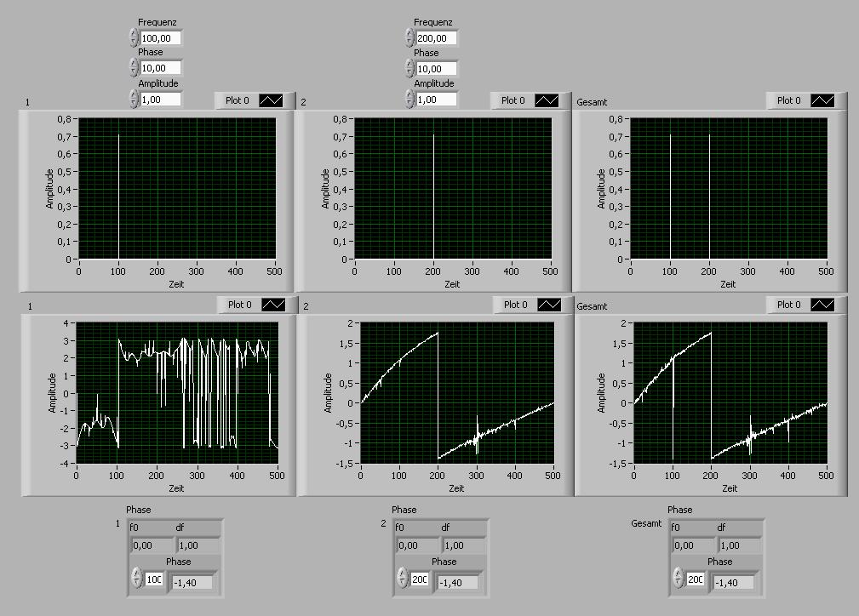
Task: Click the stepper arrows beside Frequenz 100,00
Action: [x=135, y=37]
